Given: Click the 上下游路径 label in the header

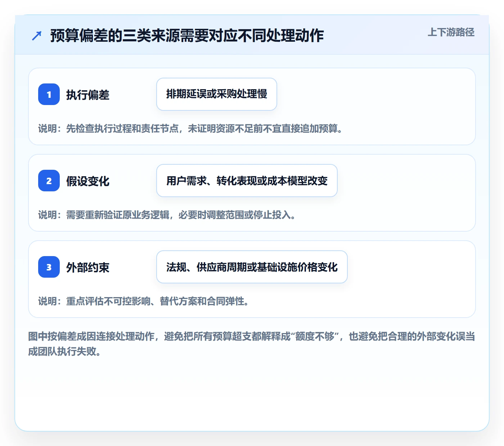Looking at the screenshot, I should click(451, 32).
